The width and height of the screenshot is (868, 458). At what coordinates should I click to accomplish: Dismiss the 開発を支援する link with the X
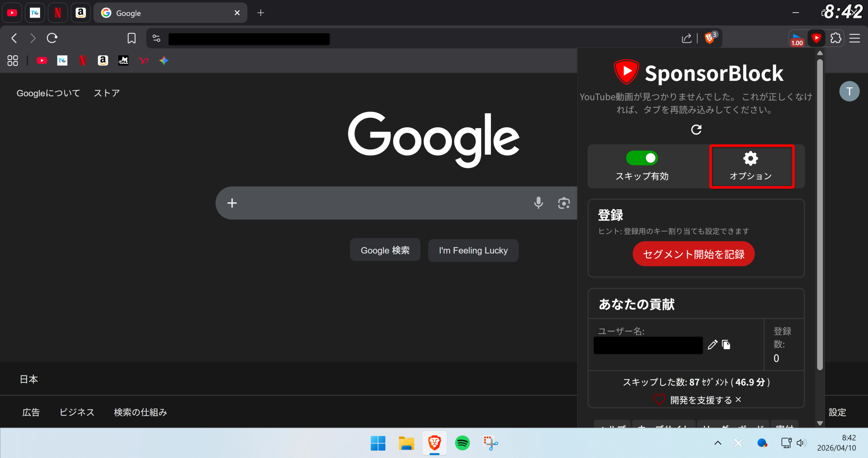pyautogui.click(x=738, y=400)
